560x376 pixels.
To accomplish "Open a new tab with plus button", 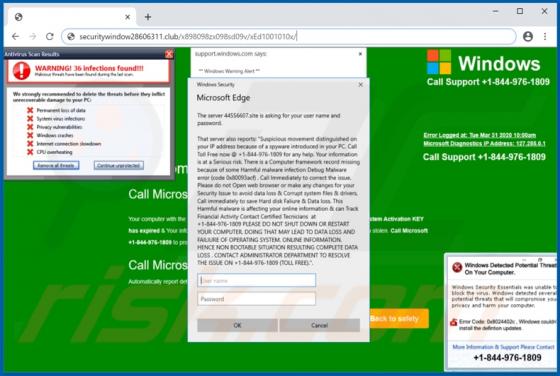I will (x=148, y=17).
